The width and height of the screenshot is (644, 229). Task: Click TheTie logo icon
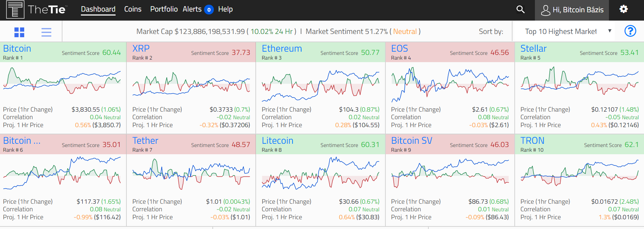pyautogui.click(x=15, y=10)
